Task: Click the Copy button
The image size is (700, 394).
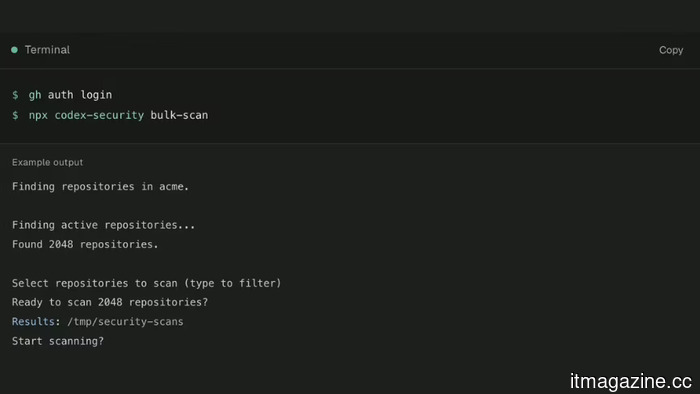Action: click(671, 50)
